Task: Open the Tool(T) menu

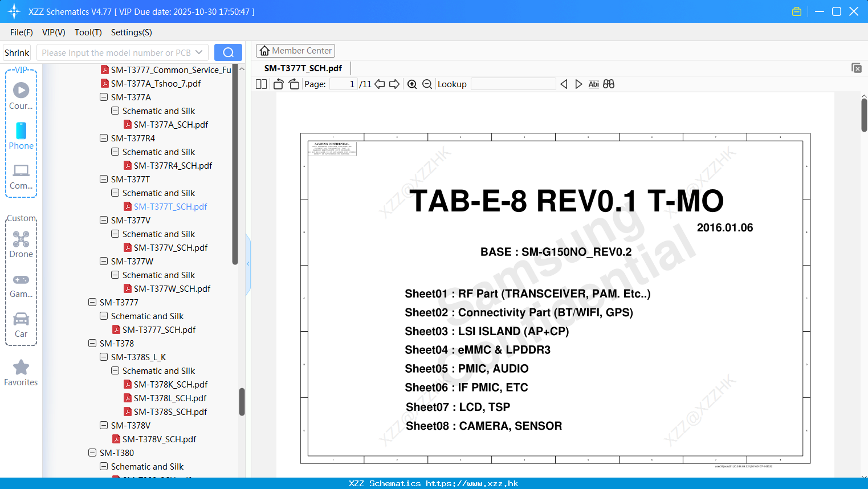Action: pyautogui.click(x=88, y=32)
